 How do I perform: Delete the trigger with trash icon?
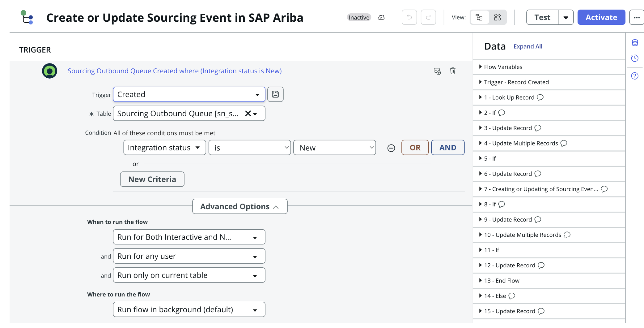tap(453, 71)
